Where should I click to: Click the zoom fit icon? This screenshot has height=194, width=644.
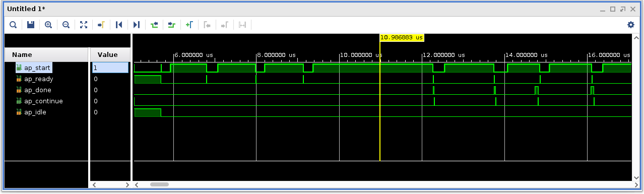(x=84, y=24)
